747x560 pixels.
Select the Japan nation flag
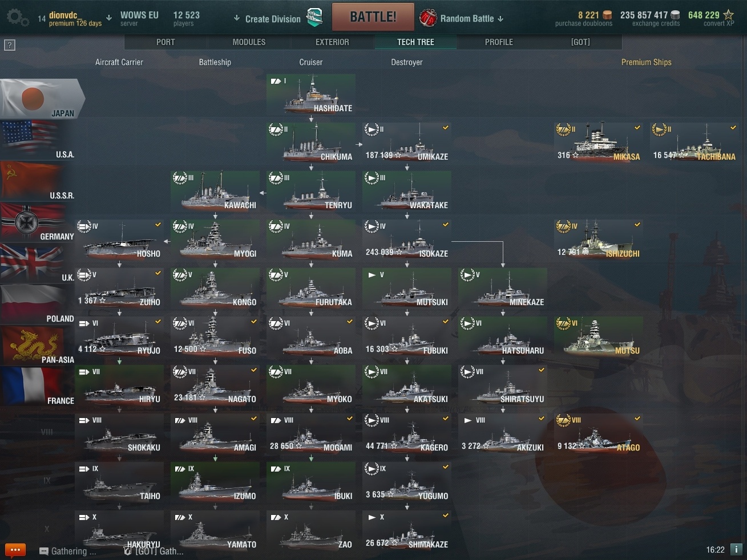click(42, 99)
